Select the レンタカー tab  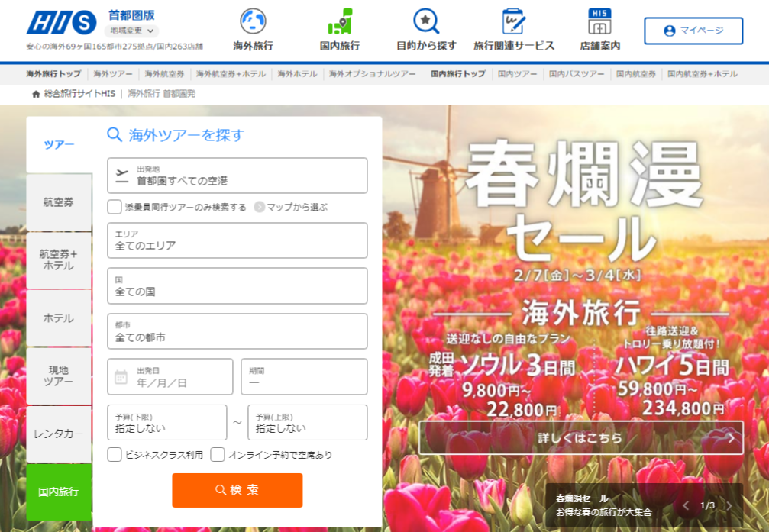(59, 434)
